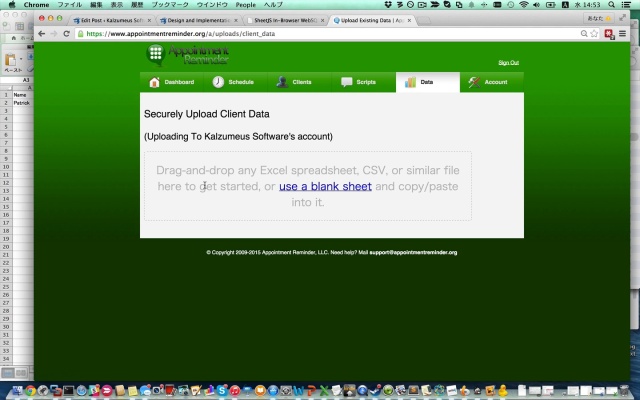The width and height of the screenshot is (640, 400).
Task: Click the Account tools icon
Action: 474,82
